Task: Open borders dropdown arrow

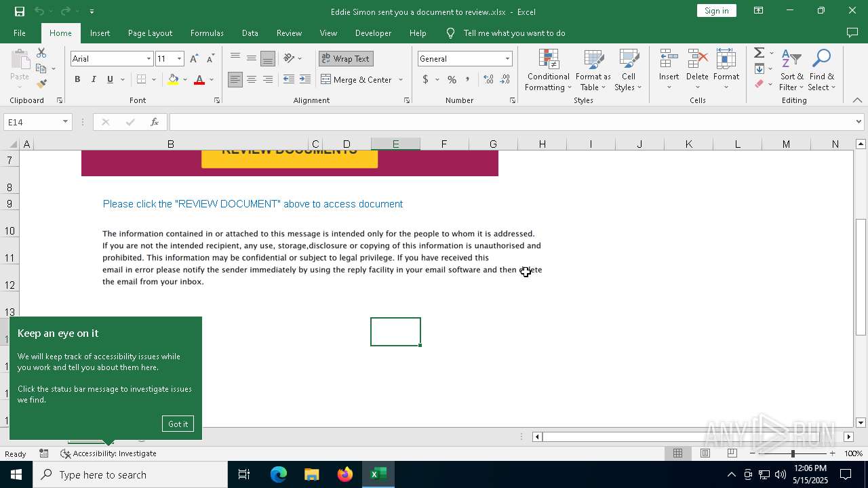Action: coord(154,79)
